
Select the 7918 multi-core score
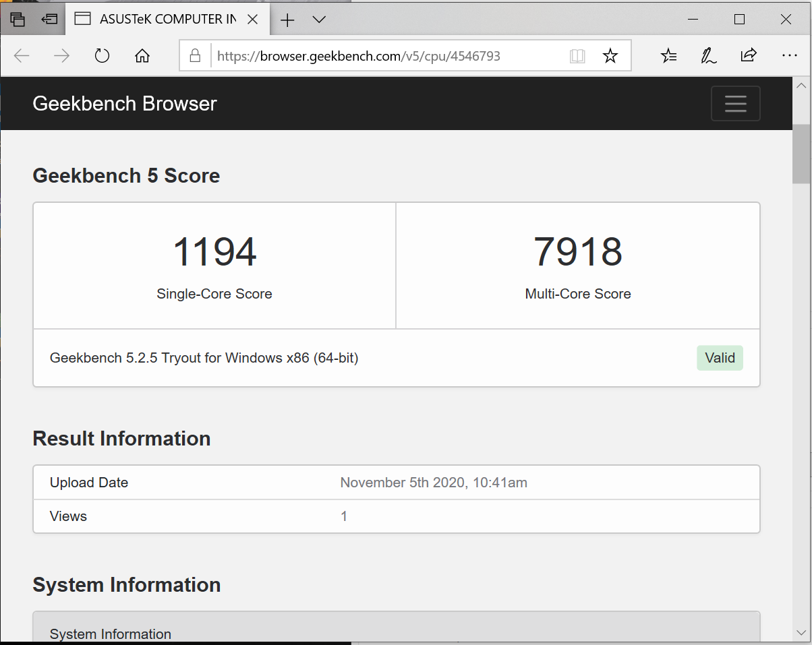578,251
